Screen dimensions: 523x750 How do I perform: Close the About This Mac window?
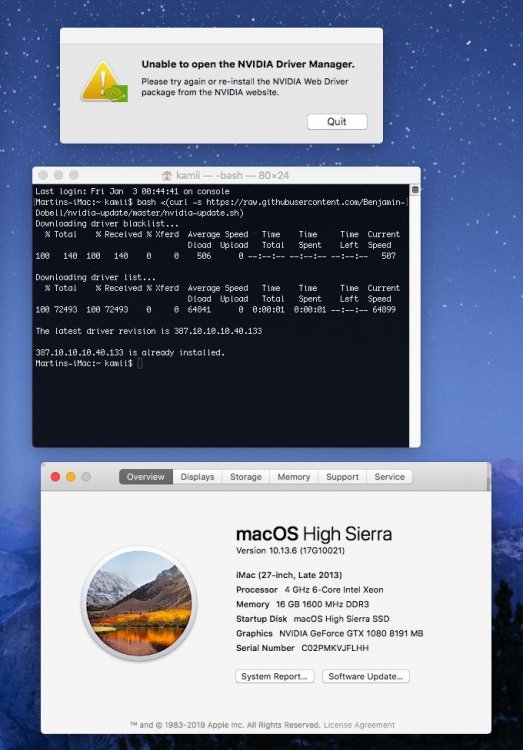click(x=56, y=477)
